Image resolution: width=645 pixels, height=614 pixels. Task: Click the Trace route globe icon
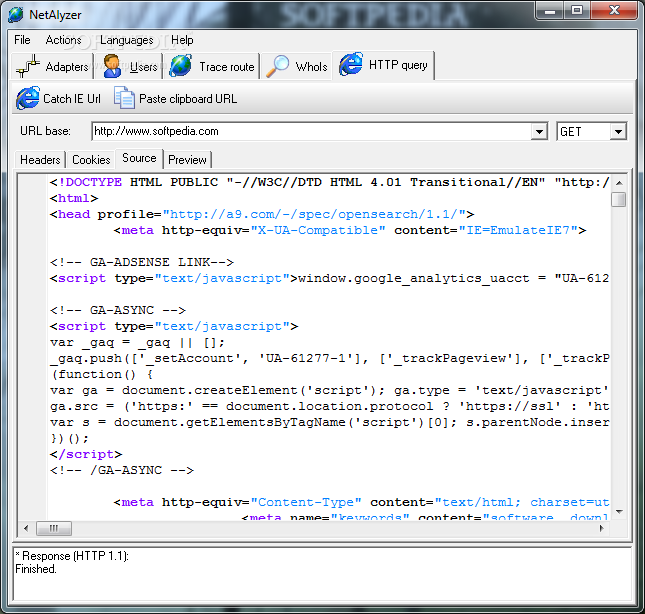(x=181, y=66)
